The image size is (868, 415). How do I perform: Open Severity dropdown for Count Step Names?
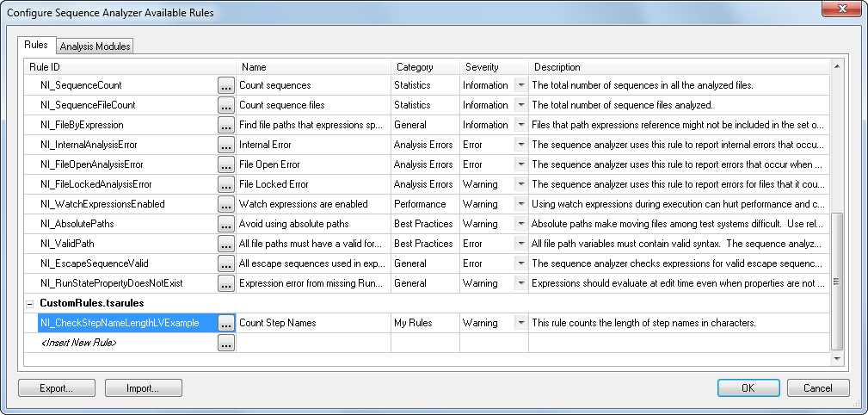pyautogui.click(x=520, y=323)
